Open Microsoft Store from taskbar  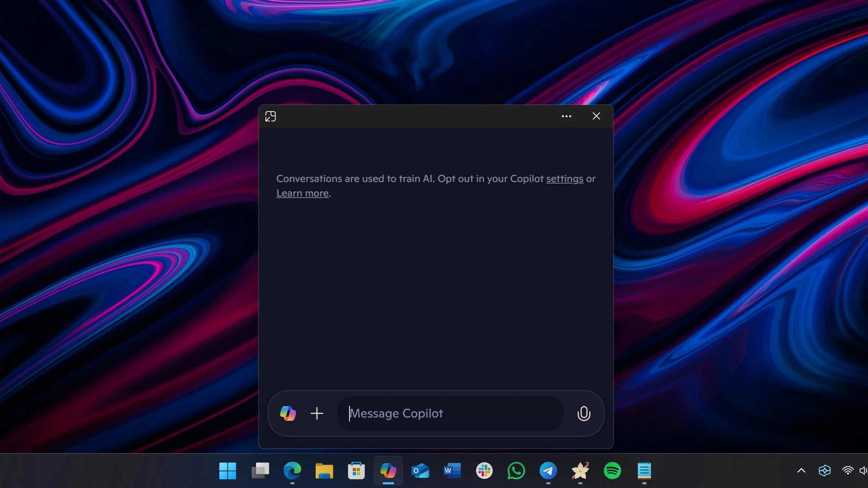pyautogui.click(x=356, y=471)
